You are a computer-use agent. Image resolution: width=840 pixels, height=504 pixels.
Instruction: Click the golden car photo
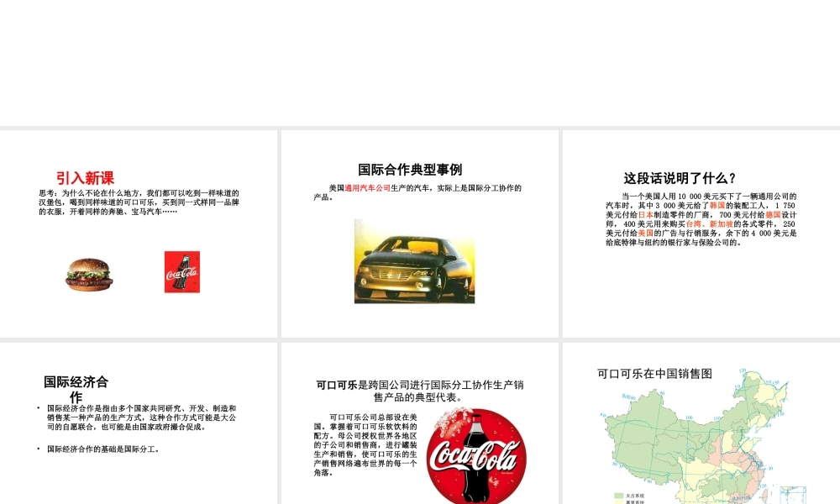click(x=414, y=261)
